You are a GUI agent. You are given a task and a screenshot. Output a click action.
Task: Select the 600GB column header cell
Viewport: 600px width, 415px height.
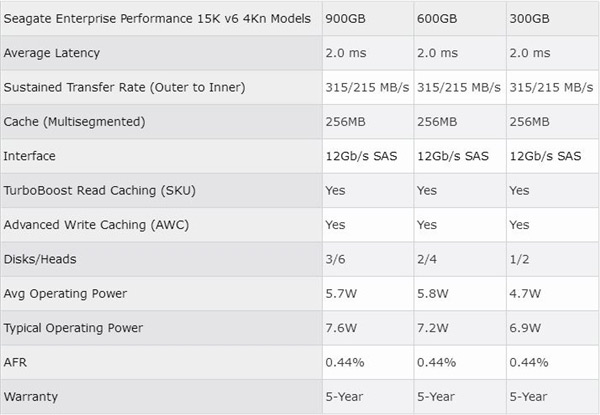(x=437, y=19)
